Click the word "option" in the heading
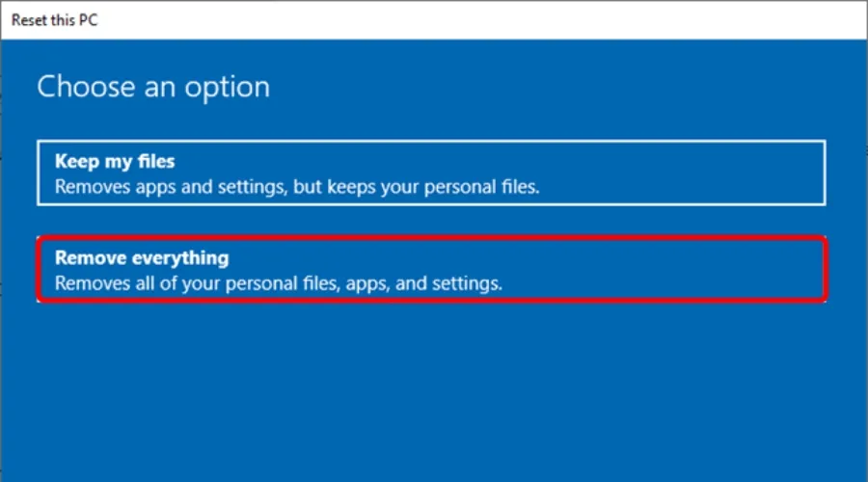This screenshot has height=482, width=868. [231, 88]
